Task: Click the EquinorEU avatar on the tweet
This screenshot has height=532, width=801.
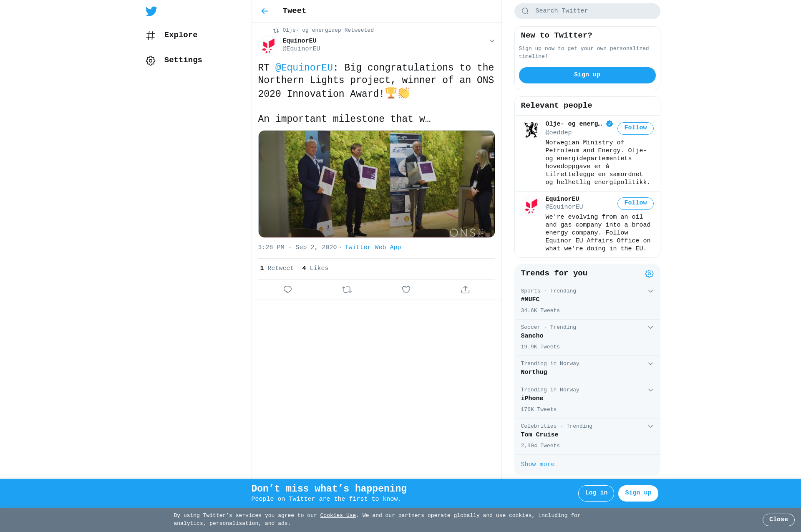Action: click(268, 45)
